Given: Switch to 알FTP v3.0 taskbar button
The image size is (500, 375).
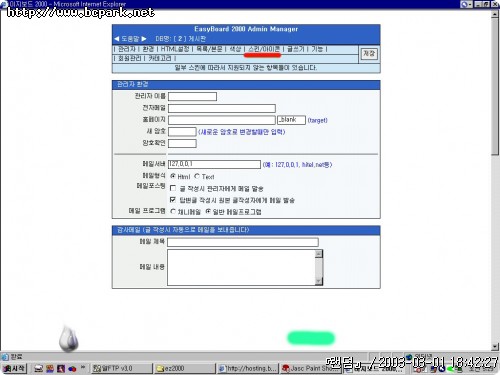Looking at the screenshot, I should point(121,368).
